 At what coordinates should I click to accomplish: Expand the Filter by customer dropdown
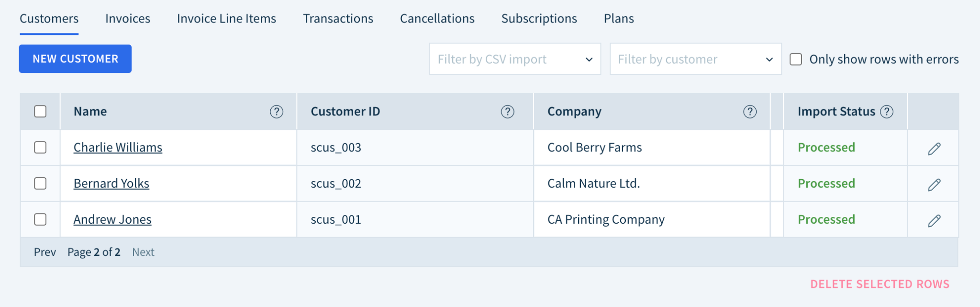pyautogui.click(x=696, y=59)
